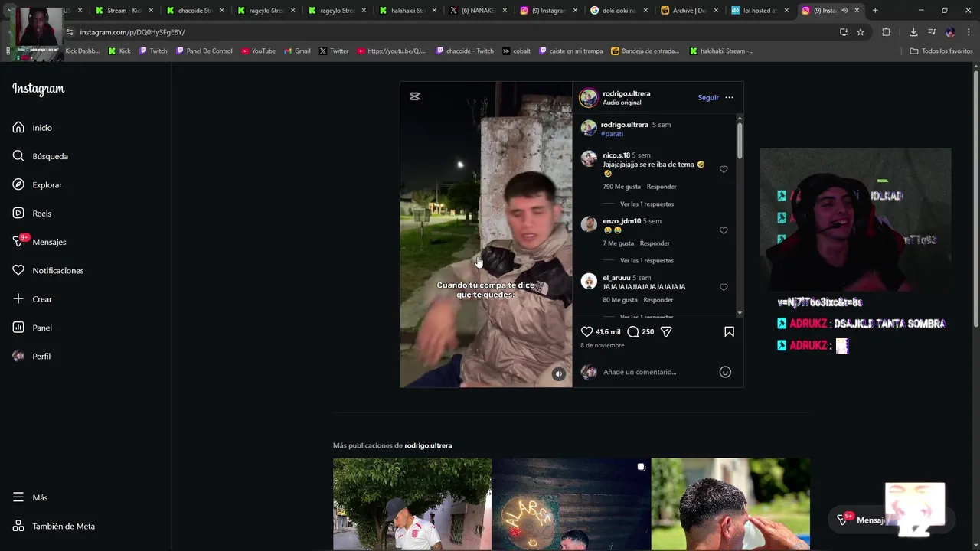Open rodrigo.ultrera profile from post header
This screenshot has width=980, height=551.
626,93
